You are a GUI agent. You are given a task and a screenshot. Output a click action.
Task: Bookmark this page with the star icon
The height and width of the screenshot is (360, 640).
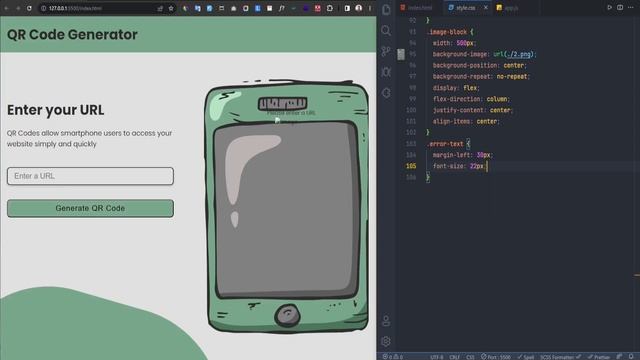(x=171, y=8)
